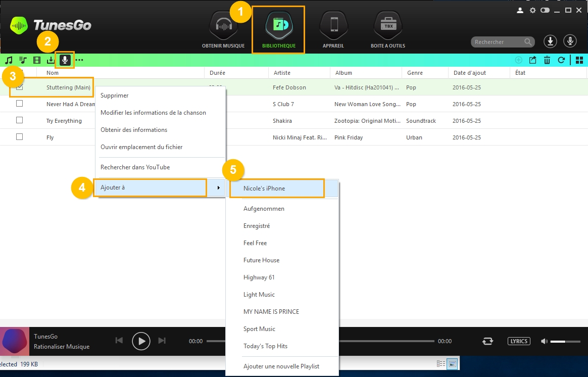588x377 pixels.
Task: Expand the Ajouter à submenu arrow
Action: tap(218, 188)
